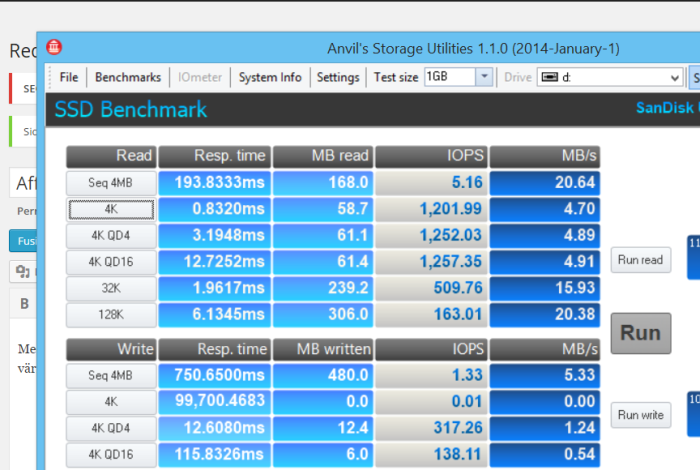Open the File menu
The image size is (700, 470).
[x=68, y=77]
